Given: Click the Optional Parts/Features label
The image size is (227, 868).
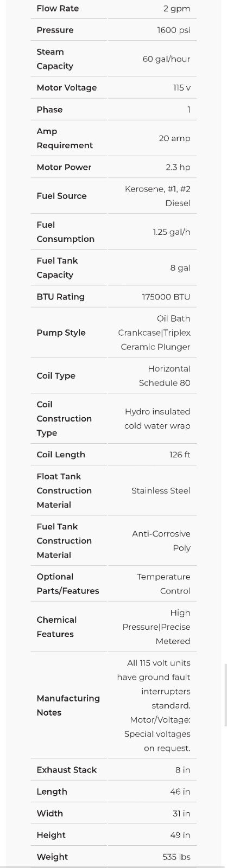Looking at the screenshot, I should click(67, 584).
